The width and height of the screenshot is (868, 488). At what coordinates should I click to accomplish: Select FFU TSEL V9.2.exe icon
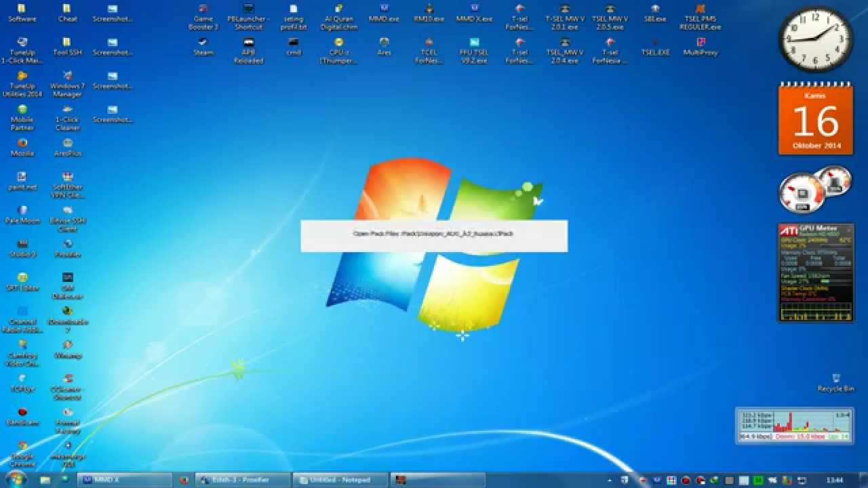[474, 50]
